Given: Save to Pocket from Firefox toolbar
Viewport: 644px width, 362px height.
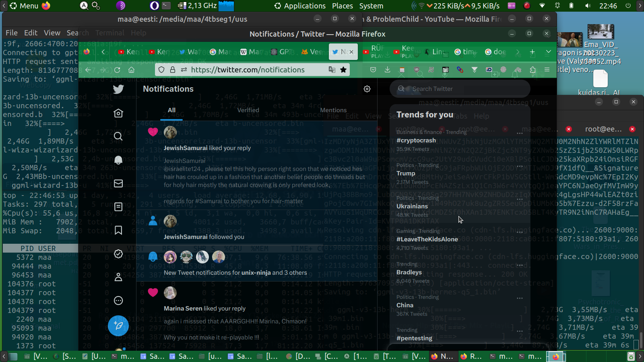Looking at the screenshot, I should click(x=373, y=70).
